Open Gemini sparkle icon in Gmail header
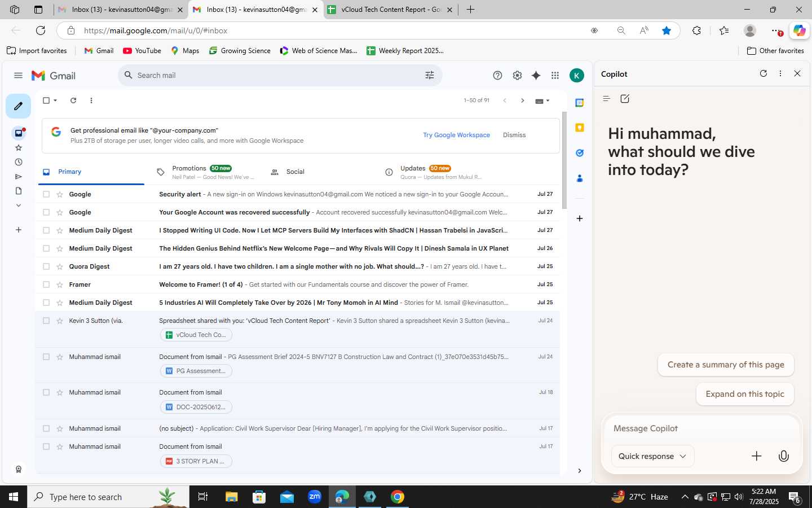This screenshot has width=812, height=508. [x=536, y=76]
